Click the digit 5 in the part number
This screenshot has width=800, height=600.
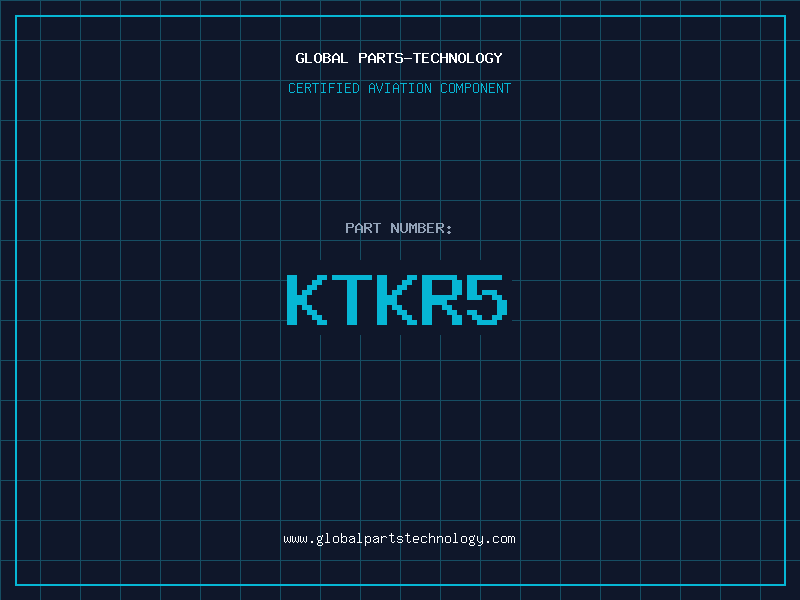[487, 299]
